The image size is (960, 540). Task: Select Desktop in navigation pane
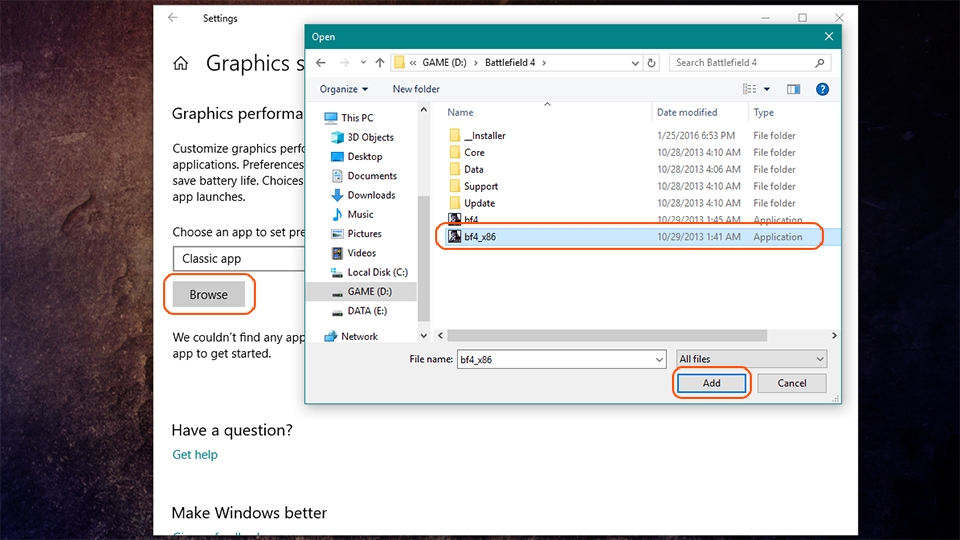click(x=356, y=157)
